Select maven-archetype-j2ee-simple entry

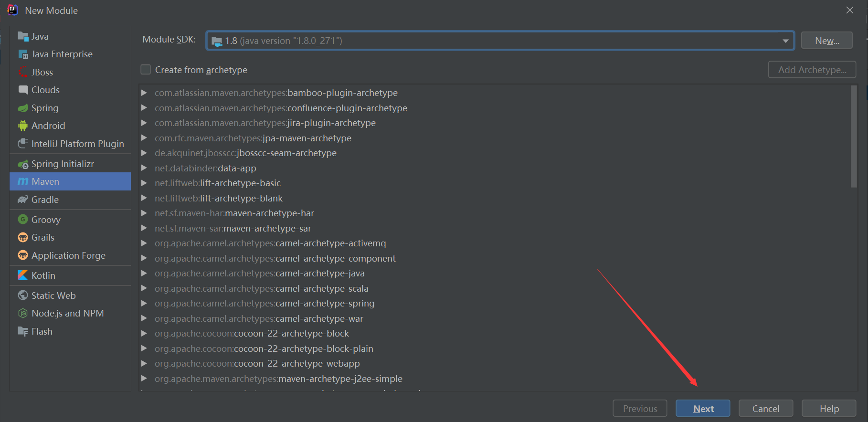[278, 379]
